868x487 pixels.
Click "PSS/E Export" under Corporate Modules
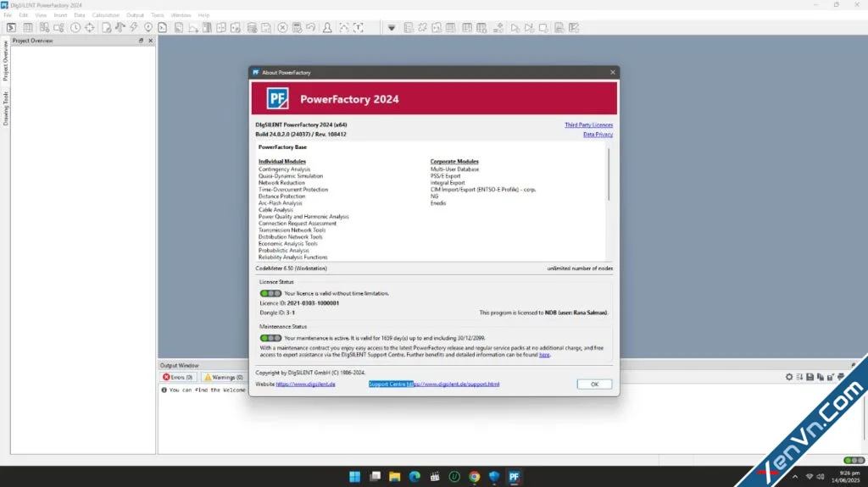click(x=445, y=176)
